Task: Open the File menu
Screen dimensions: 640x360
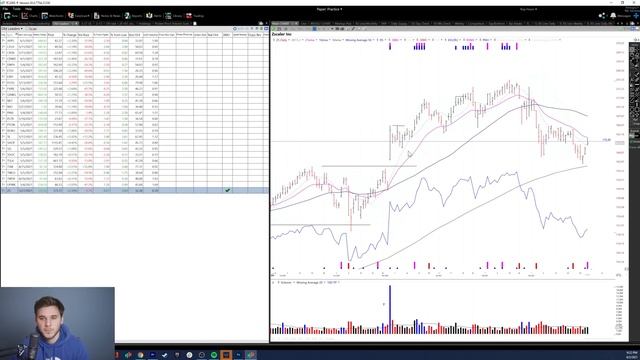Action: (5, 9)
